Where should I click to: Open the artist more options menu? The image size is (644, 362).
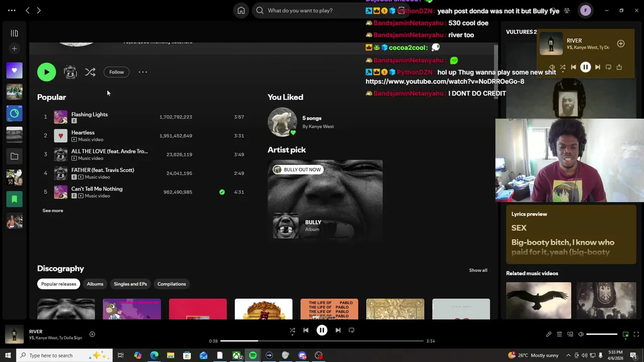[143, 72]
